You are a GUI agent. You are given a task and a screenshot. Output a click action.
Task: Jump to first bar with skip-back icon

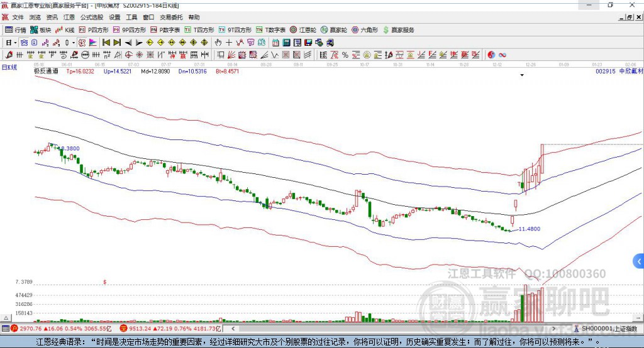coord(106,43)
